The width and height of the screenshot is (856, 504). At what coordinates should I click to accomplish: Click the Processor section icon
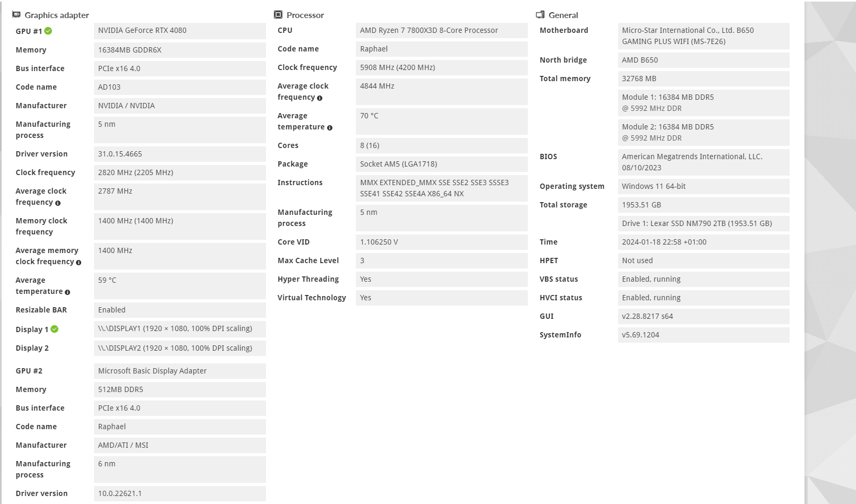[x=278, y=15]
